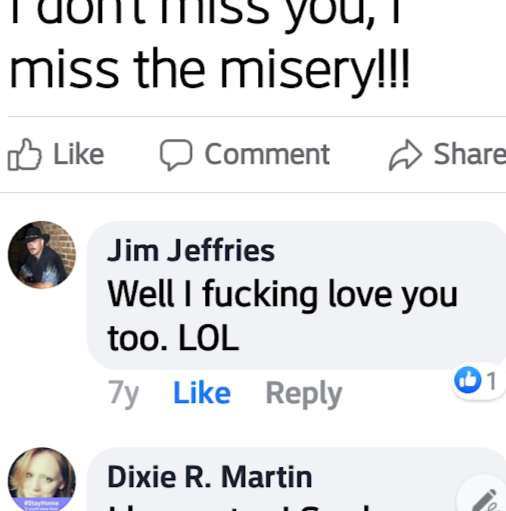Click the pencil edit icon
Viewport: 506px width, 511px height.
[x=487, y=501]
